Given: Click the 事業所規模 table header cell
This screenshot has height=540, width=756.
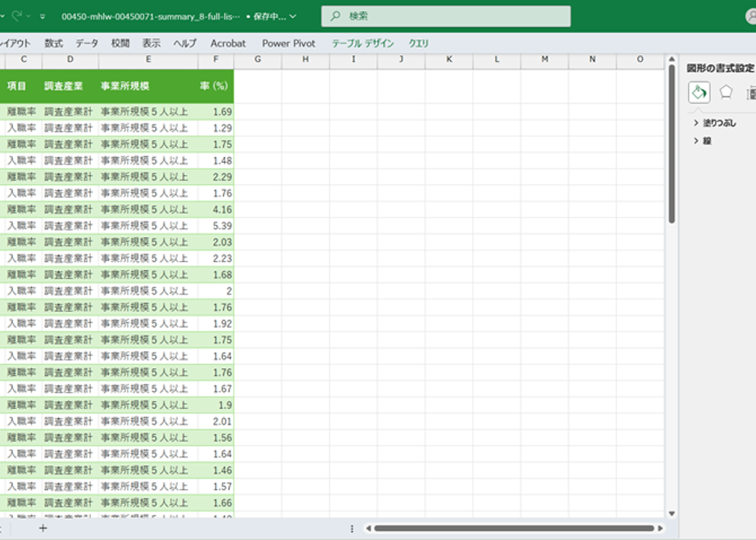Looking at the screenshot, I should tap(149, 86).
